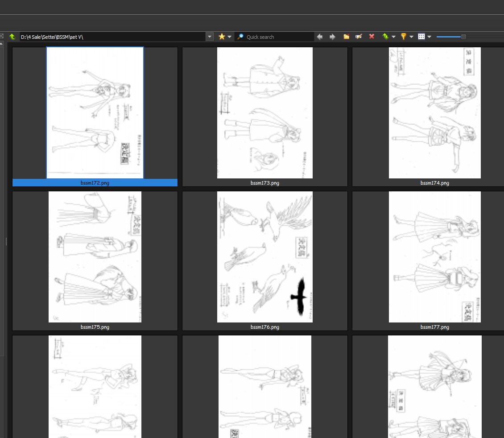Click the green sort arrows icon

pyautogui.click(x=385, y=37)
